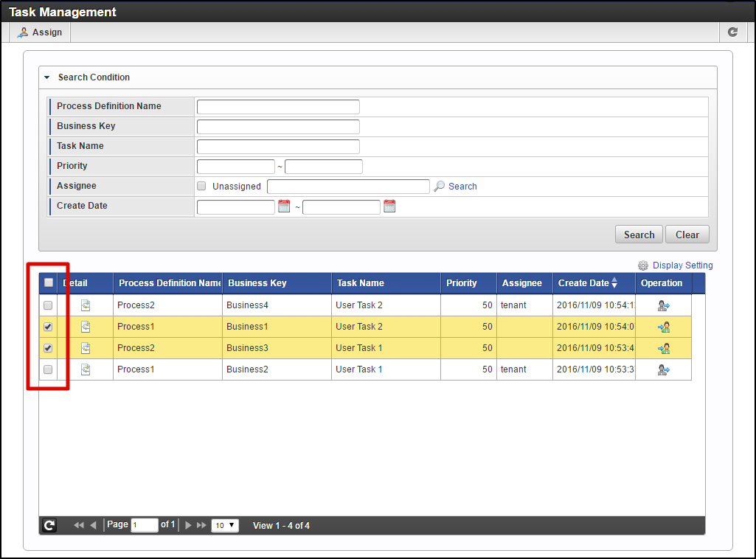The height and width of the screenshot is (559, 756).
Task: Refresh page using top-right reload icon
Action: click(733, 32)
